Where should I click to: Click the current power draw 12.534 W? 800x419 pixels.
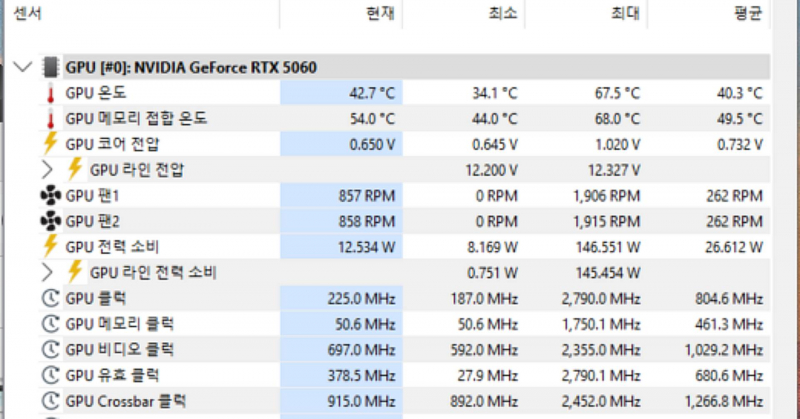(366, 247)
